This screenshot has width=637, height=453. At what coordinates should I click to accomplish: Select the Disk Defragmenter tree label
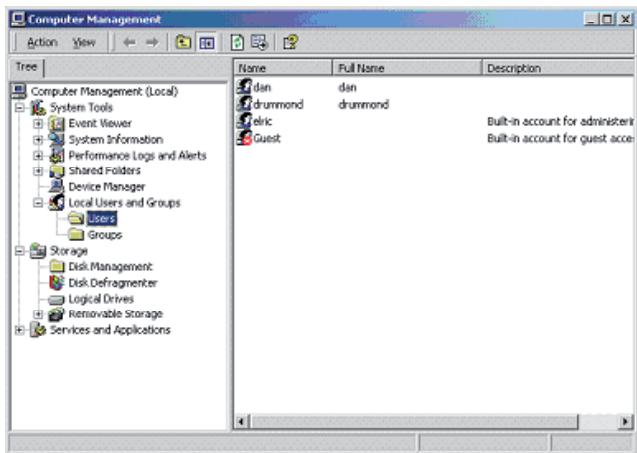(113, 283)
